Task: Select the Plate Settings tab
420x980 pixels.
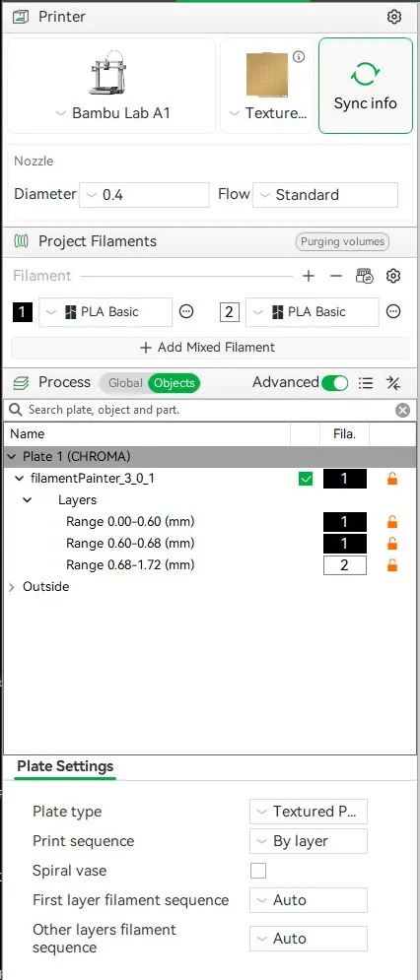Action: 65,766
